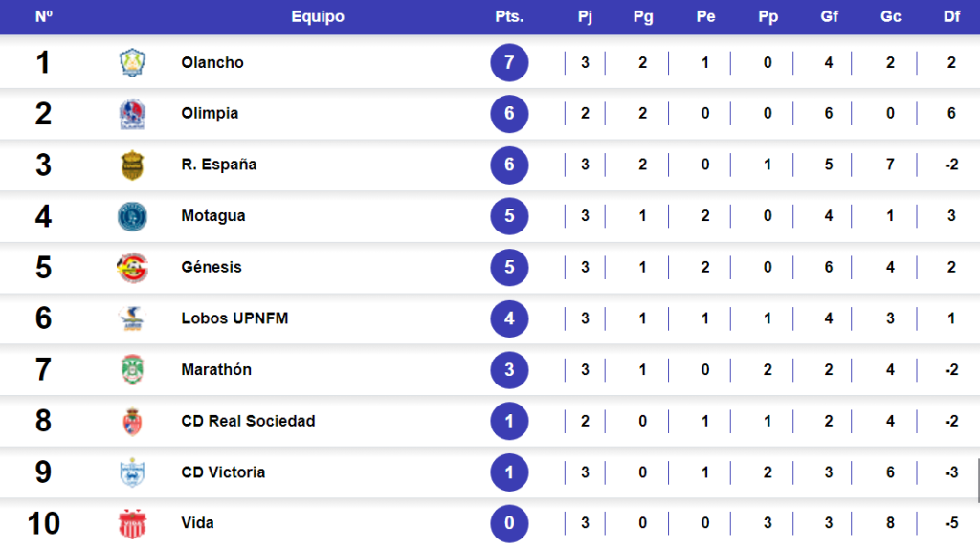The image size is (980, 549).
Task: Click Olancho's 7 points circle
Action: (x=509, y=63)
